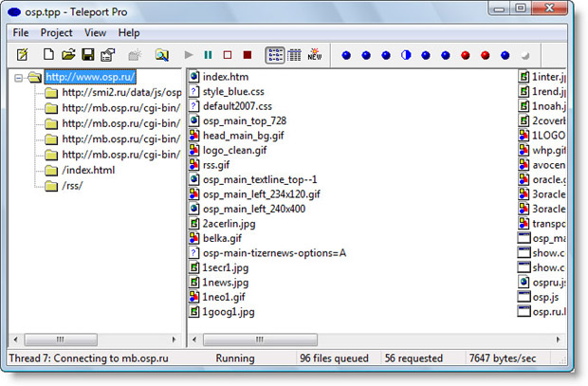Click the solid red abort square
The image size is (588, 386).
point(248,55)
